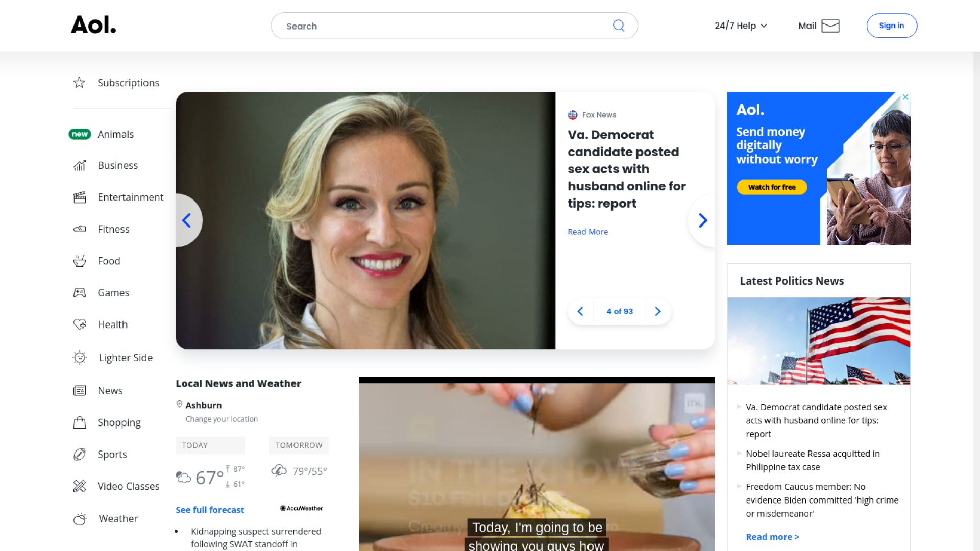Close the Aol advertisement banner
Viewport: 980px width, 551px height.
pyautogui.click(x=905, y=97)
